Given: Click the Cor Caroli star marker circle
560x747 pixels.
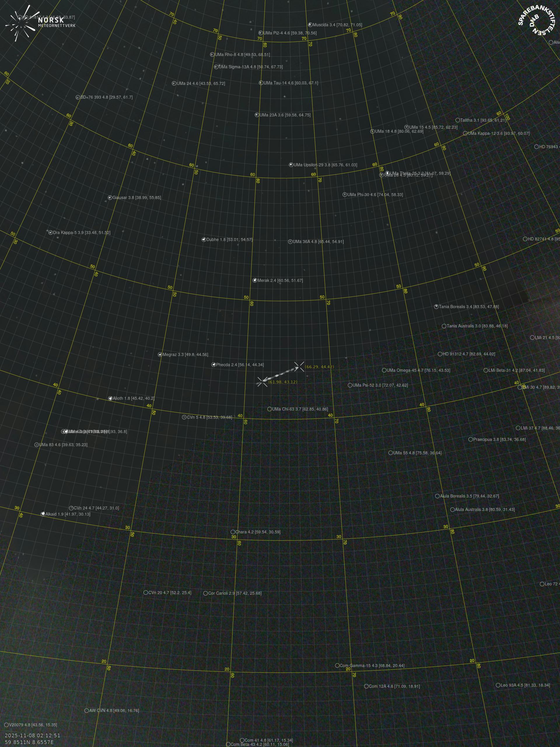Looking at the screenshot, I should (205, 593).
